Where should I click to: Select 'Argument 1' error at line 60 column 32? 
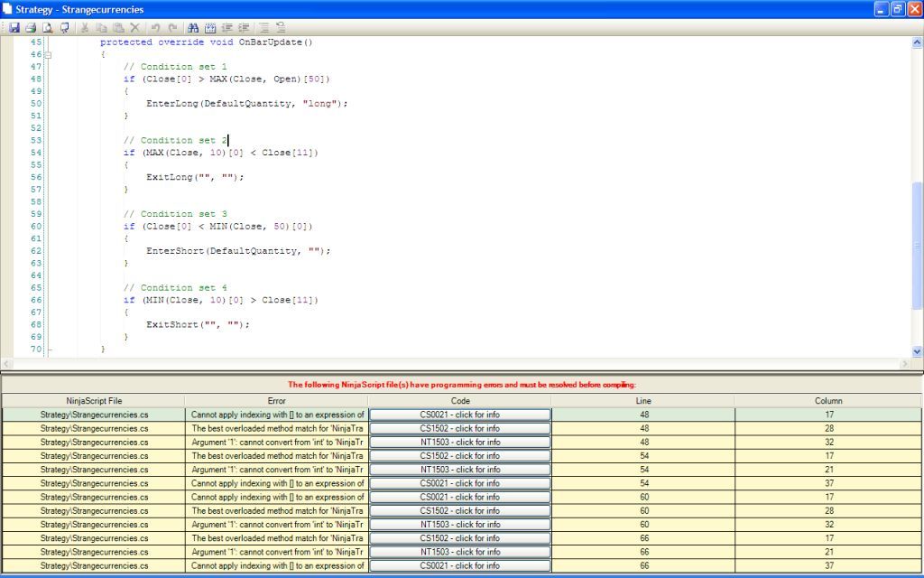[x=276, y=525]
